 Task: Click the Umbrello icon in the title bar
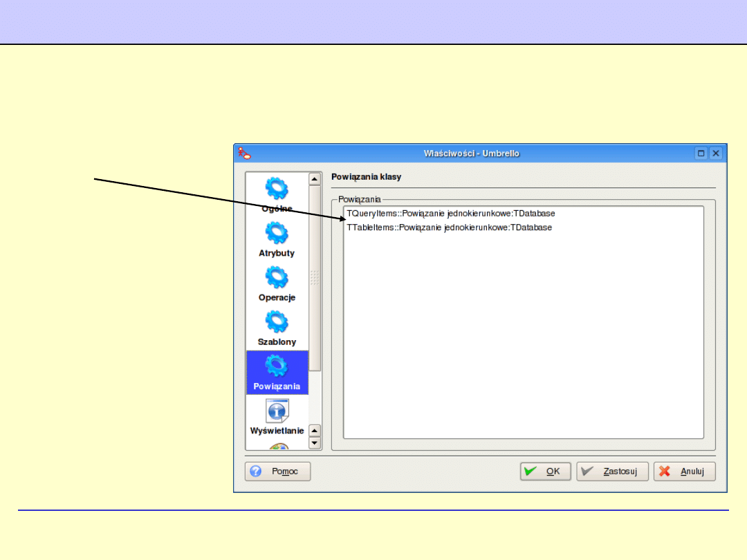tap(244, 153)
